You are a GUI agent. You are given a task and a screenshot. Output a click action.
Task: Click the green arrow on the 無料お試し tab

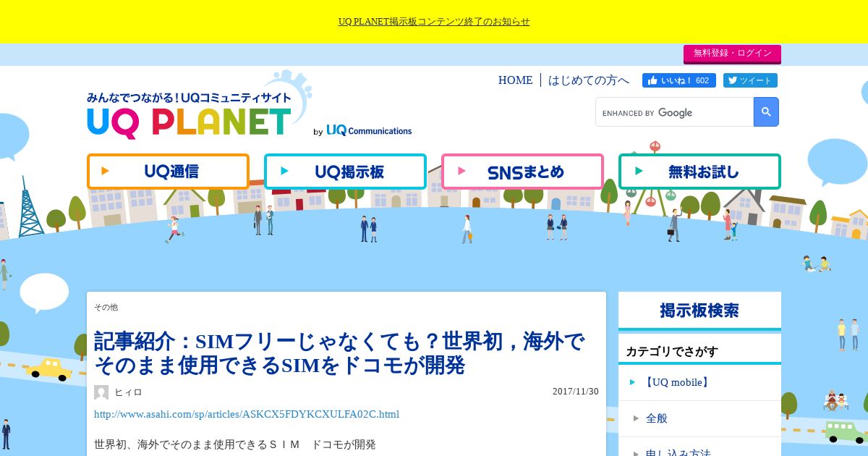point(639,172)
